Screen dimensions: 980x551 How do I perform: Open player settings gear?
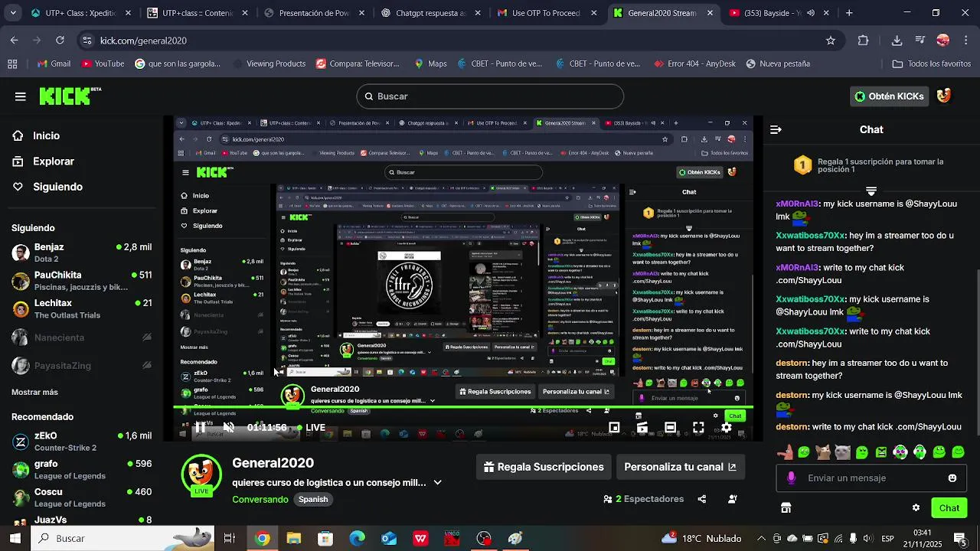[727, 428]
